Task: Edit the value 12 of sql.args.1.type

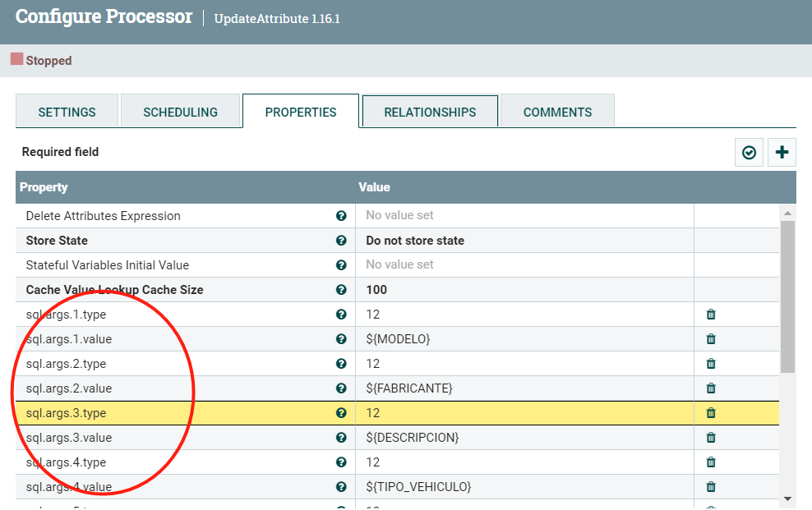Action: pyautogui.click(x=524, y=314)
